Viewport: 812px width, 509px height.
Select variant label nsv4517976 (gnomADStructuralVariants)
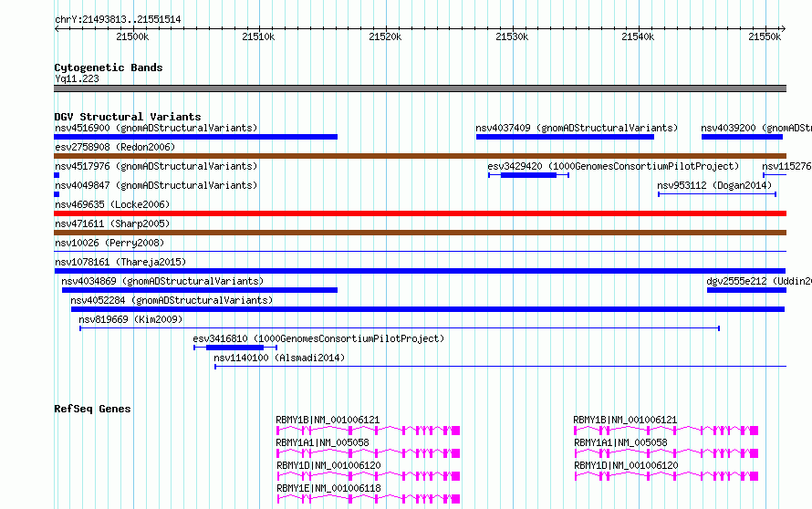156,166
